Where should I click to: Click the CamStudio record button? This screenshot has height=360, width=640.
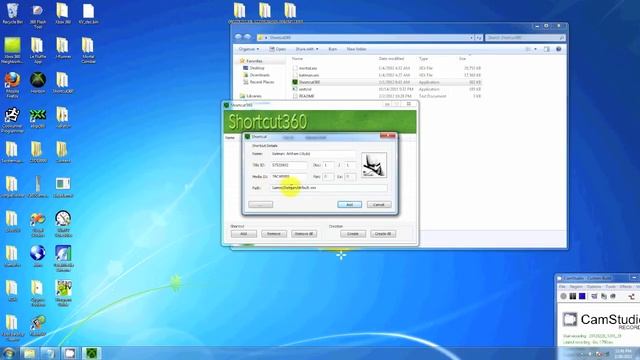(x=563, y=296)
